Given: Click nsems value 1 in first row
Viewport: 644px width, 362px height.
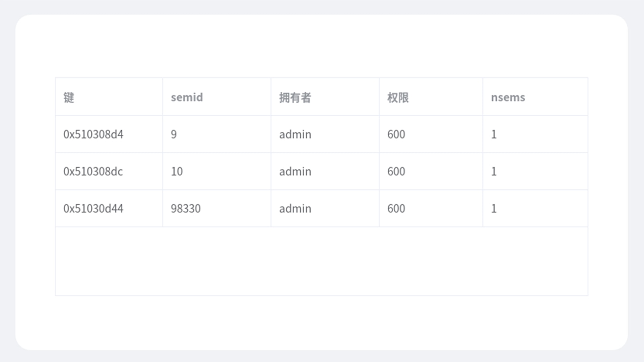Looking at the screenshot, I should (494, 134).
